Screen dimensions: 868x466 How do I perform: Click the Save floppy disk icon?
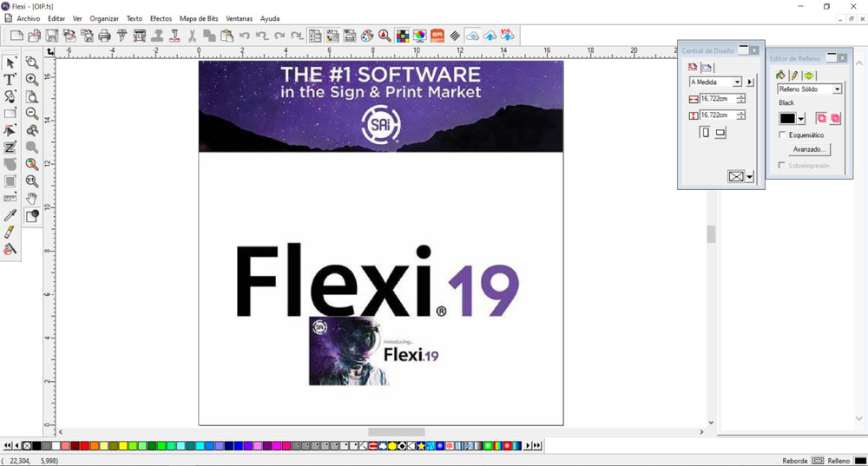click(x=52, y=36)
